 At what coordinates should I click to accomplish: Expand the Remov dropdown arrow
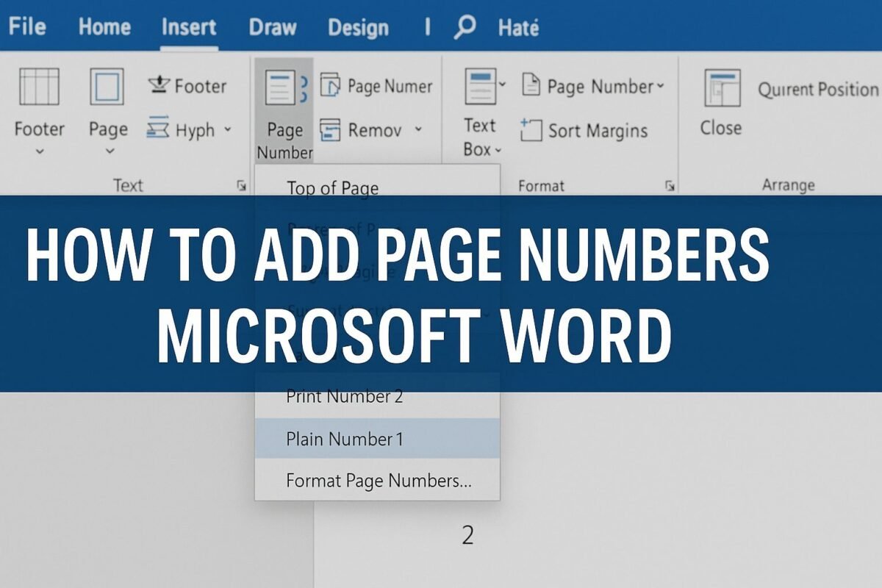point(418,129)
